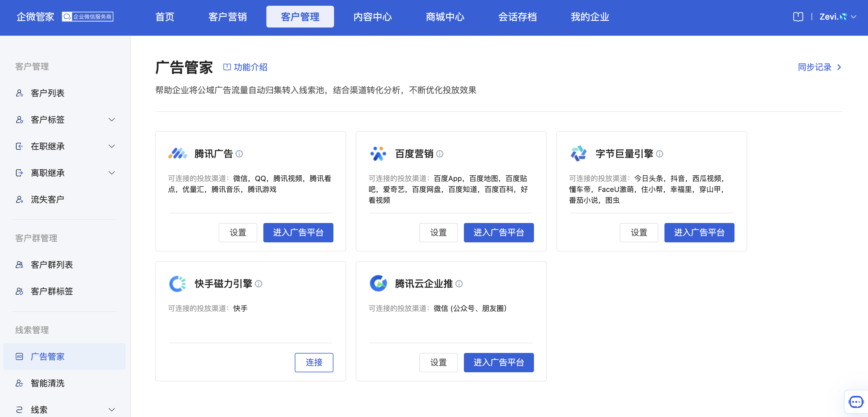Click 连接 on the 快手磁力引擎 card
The image size is (868, 417).
pos(314,362)
